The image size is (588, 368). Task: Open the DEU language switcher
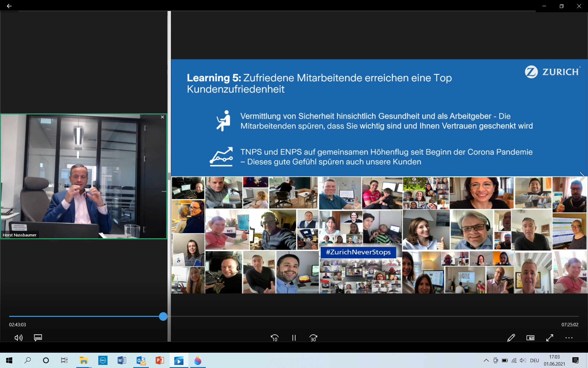click(x=534, y=360)
